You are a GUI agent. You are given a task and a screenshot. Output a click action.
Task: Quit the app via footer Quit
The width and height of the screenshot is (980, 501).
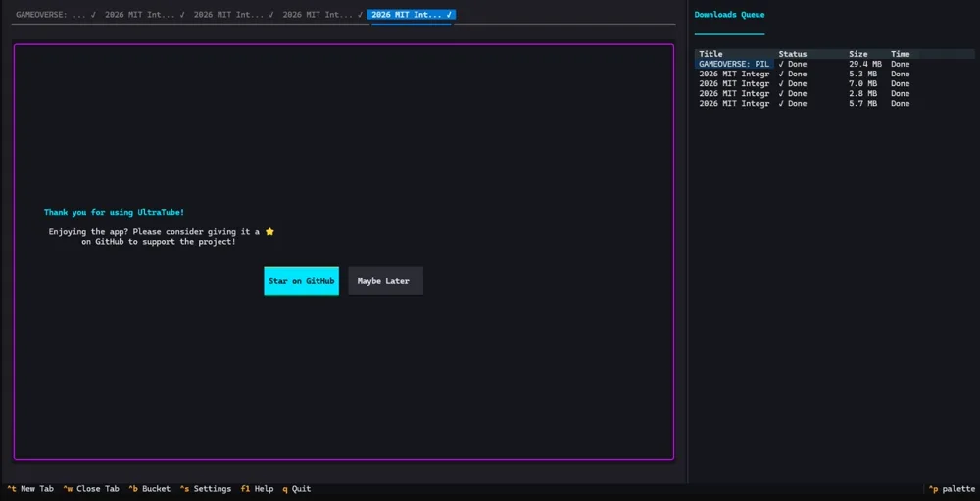tap(296, 489)
